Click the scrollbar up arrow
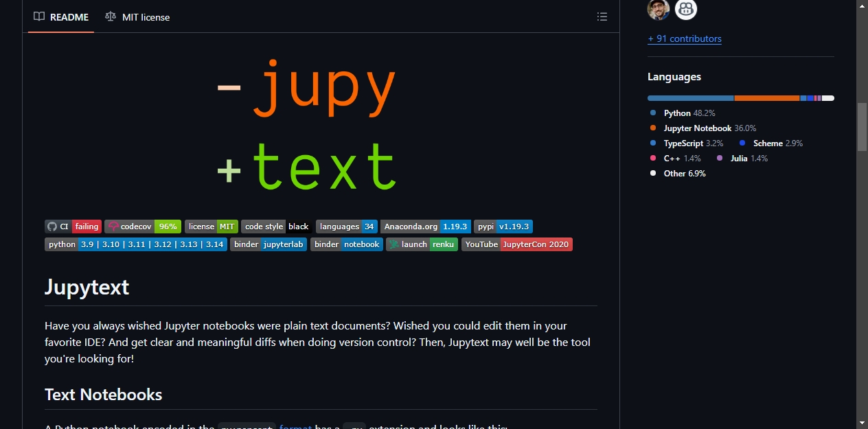 click(x=862, y=5)
